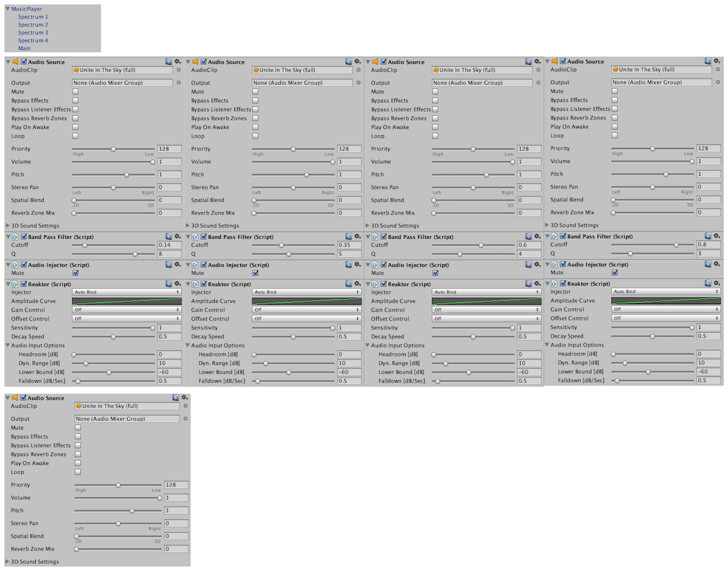Open help icon of Band Pass Filter with Cutoff 0.8

click(708, 236)
